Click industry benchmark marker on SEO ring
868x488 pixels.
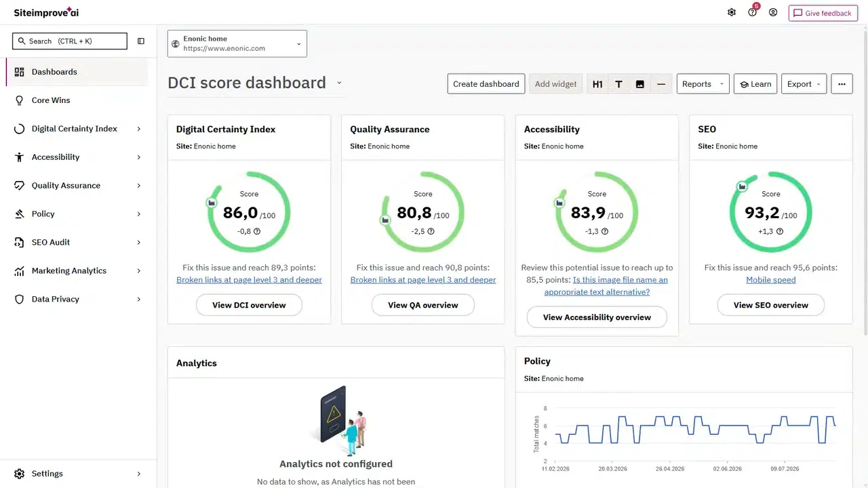[743, 186]
